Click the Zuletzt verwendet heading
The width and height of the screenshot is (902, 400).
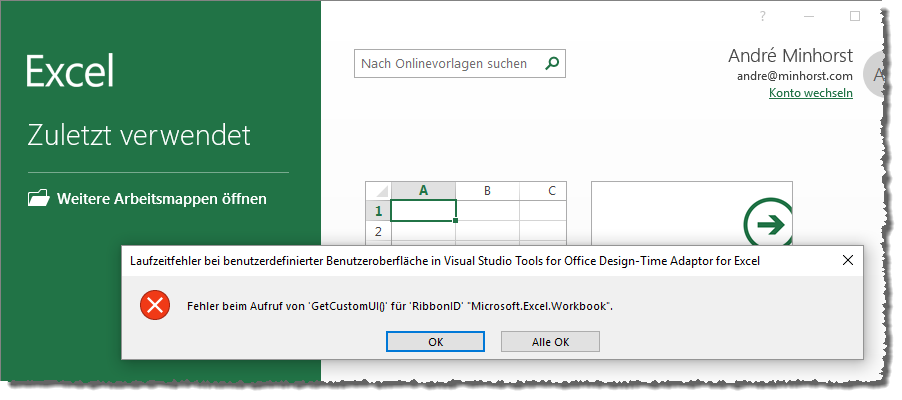139,135
